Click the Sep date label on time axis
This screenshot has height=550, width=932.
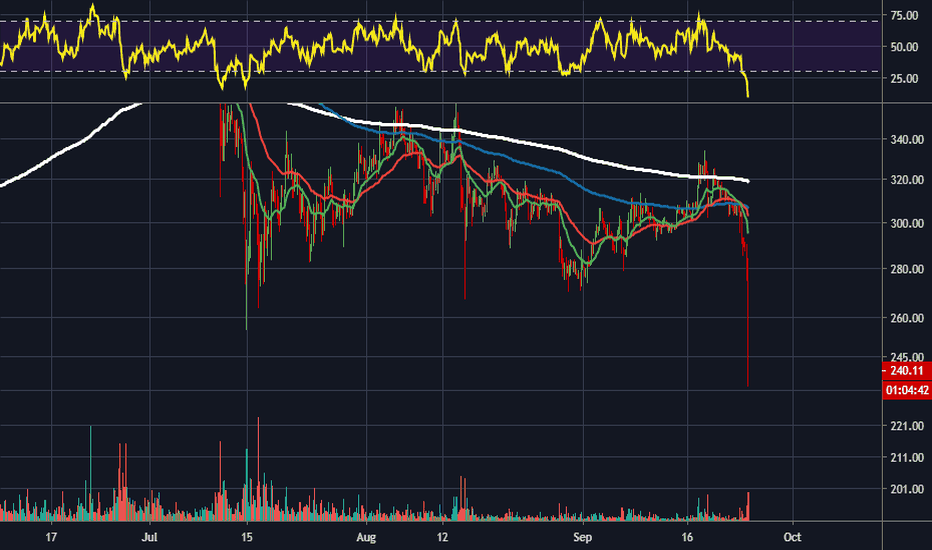click(582, 537)
